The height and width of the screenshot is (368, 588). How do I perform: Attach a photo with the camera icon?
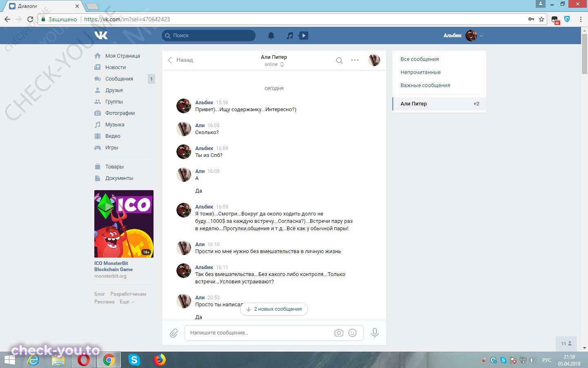point(339,333)
